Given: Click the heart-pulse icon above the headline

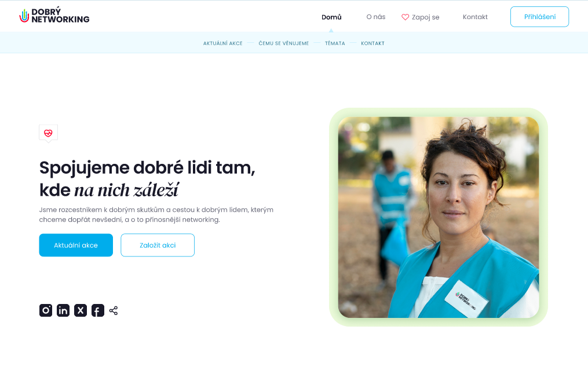Looking at the screenshot, I should pos(49,133).
